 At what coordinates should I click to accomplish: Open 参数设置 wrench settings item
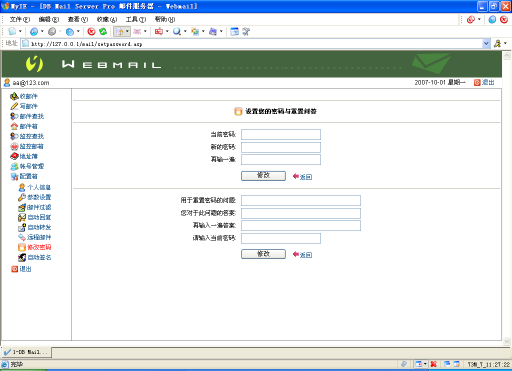pyautogui.click(x=35, y=197)
